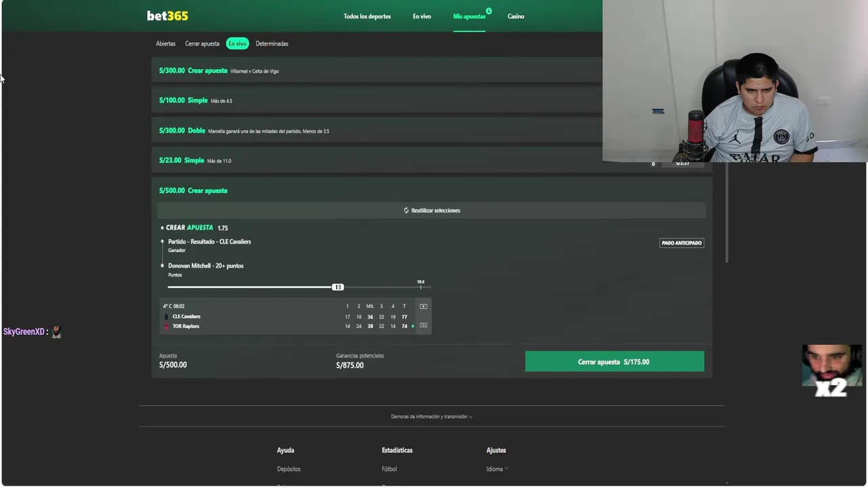
Task: Open the match tracker court icon
Action: click(x=423, y=325)
